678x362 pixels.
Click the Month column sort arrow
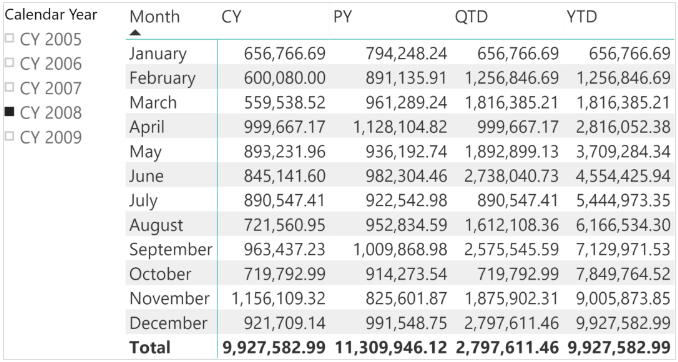click(135, 32)
